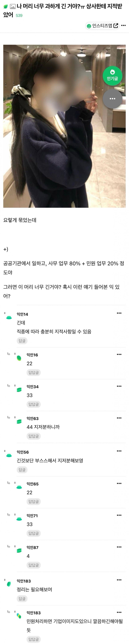
Task: Open options menu for 익인87's reply
Action: pyautogui.click(x=119, y=547)
